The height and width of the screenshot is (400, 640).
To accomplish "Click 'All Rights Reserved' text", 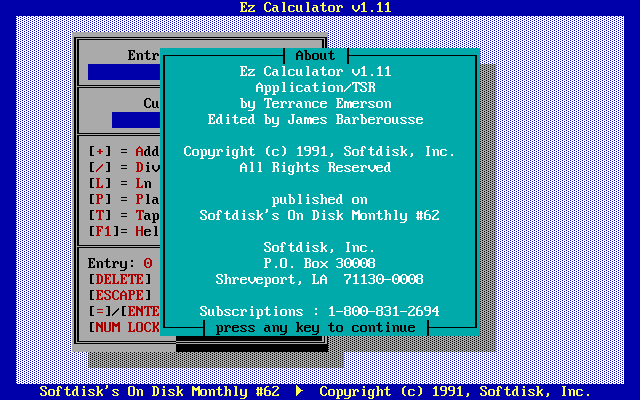I will pyautogui.click(x=315, y=167).
